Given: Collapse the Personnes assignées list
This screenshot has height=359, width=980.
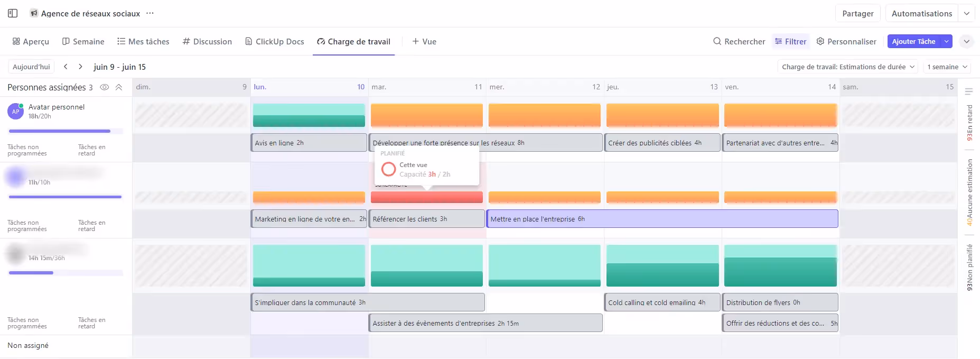Looking at the screenshot, I should point(119,87).
